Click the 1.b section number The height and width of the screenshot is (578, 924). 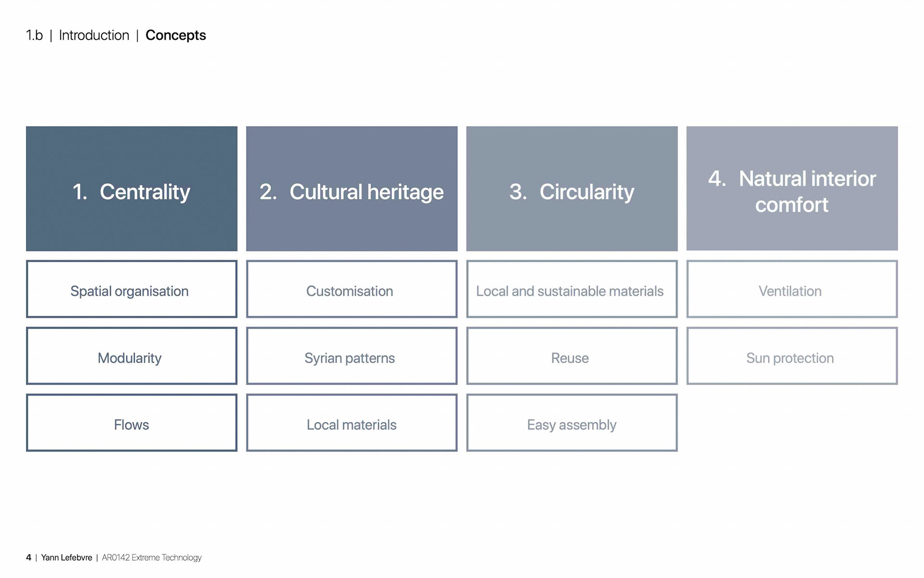click(34, 36)
